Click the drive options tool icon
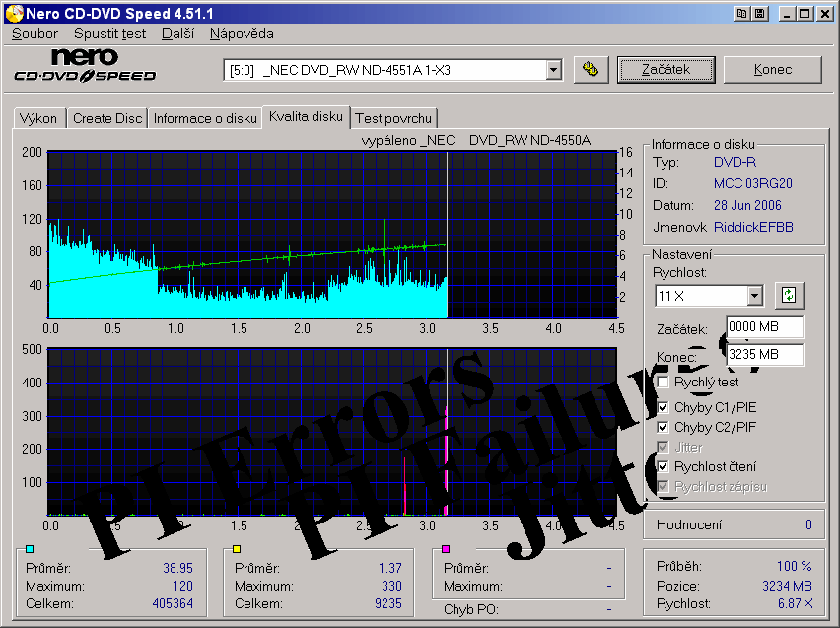840x628 pixels. click(x=591, y=70)
